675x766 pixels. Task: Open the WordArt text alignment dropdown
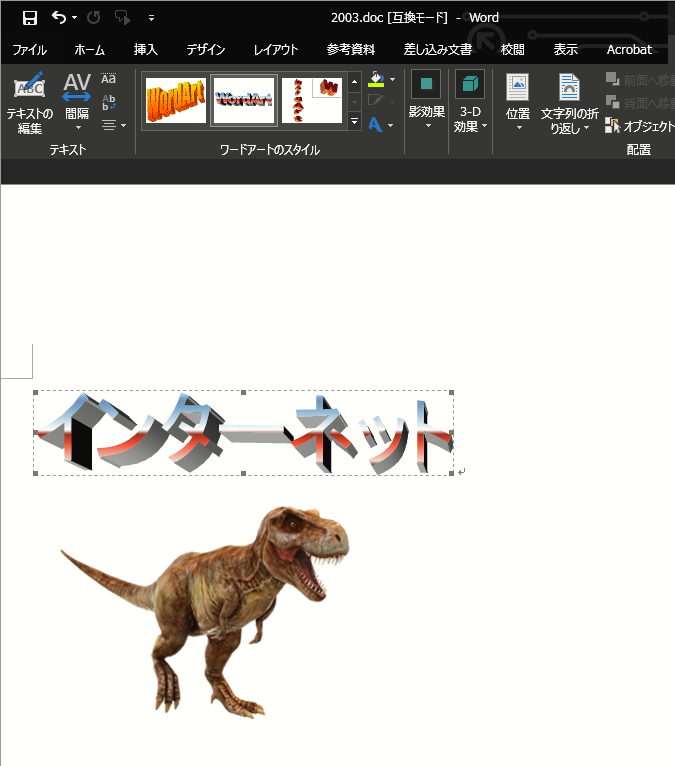coord(114,126)
